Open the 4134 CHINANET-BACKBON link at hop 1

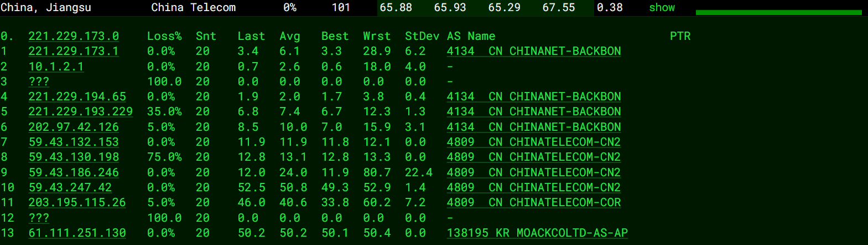click(x=533, y=51)
